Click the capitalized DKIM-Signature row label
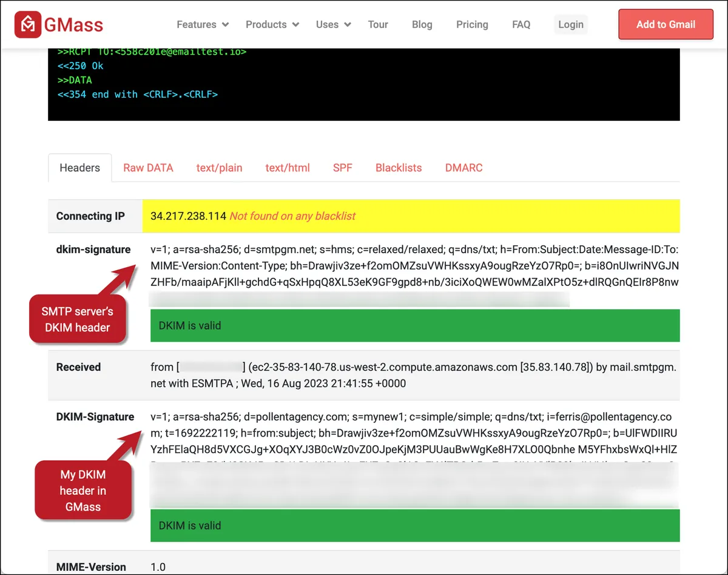The width and height of the screenshot is (728, 575). [95, 417]
